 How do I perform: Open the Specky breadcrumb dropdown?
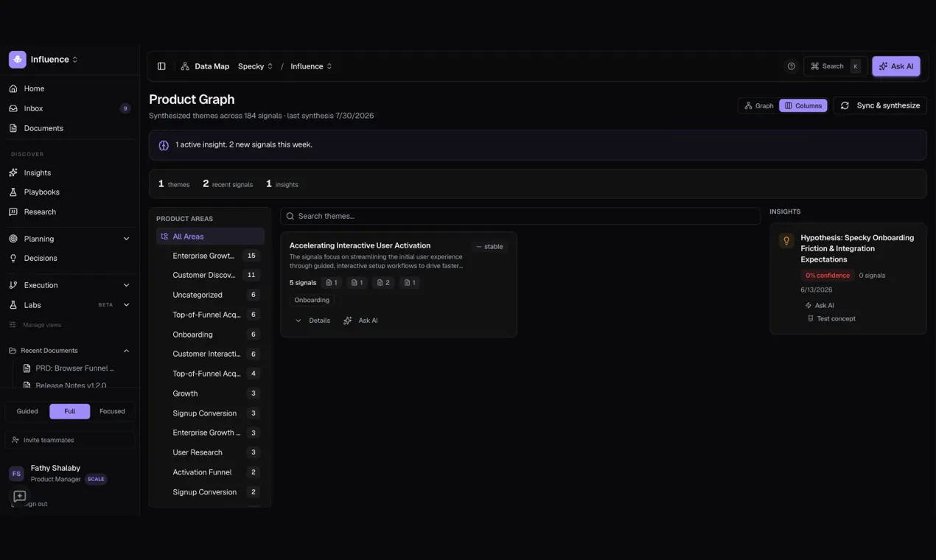point(255,66)
